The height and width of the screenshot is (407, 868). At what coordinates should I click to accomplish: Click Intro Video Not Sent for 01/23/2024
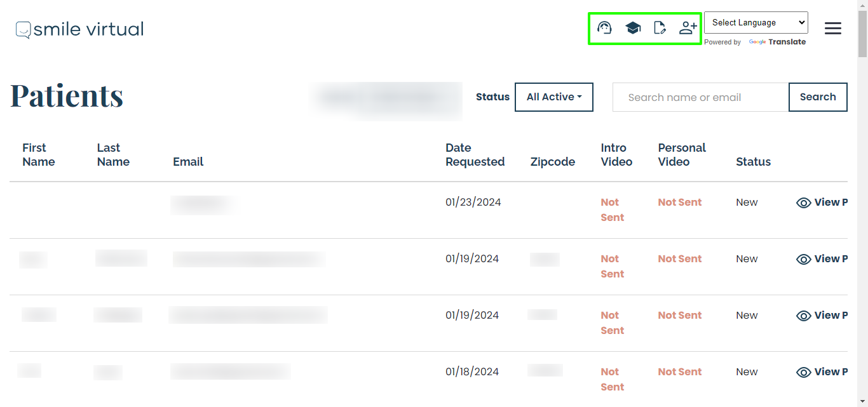(612, 210)
